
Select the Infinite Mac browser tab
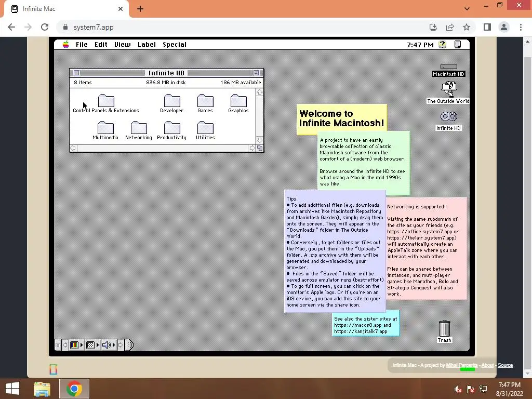(x=66, y=9)
